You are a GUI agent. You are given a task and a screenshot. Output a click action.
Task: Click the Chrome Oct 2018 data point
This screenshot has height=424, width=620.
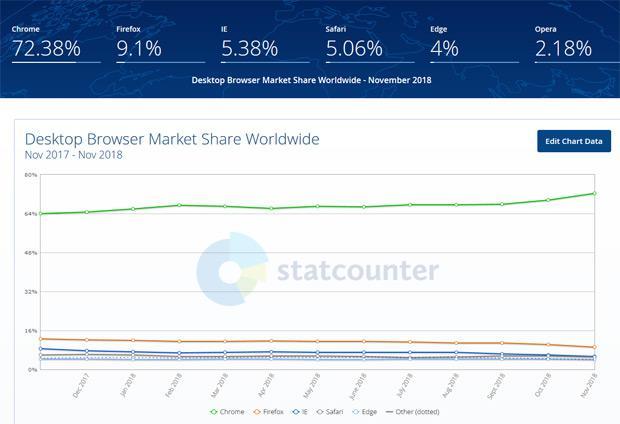point(548,200)
